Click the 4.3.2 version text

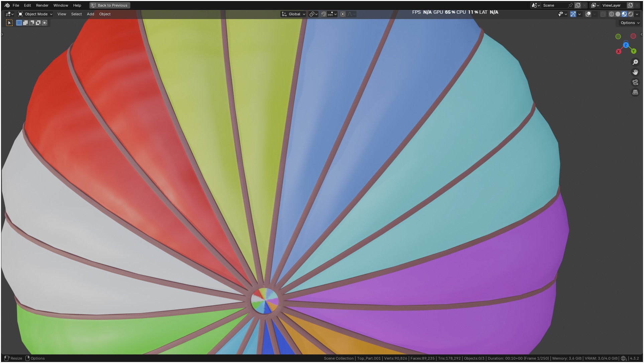tap(634, 358)
